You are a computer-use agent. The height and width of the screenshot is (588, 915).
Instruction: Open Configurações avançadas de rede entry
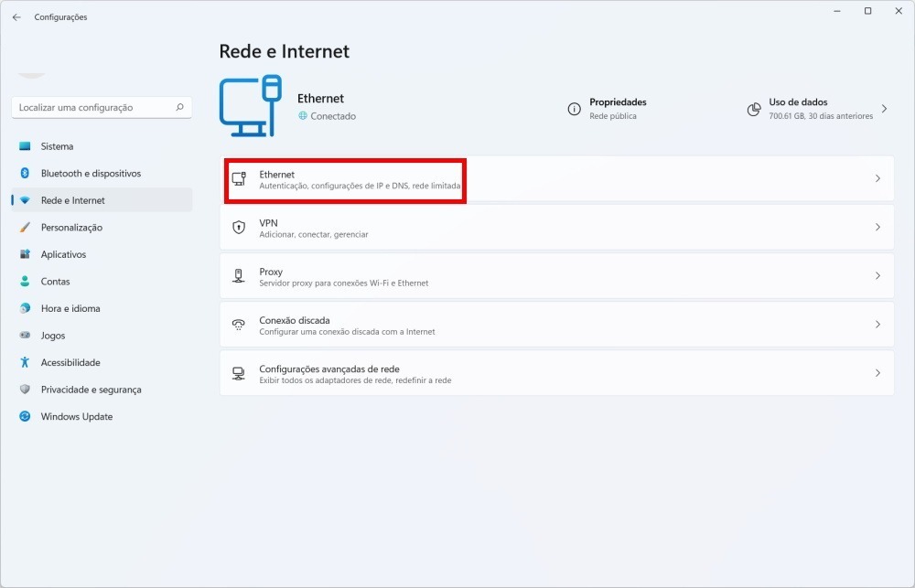(x=556, y=373)
